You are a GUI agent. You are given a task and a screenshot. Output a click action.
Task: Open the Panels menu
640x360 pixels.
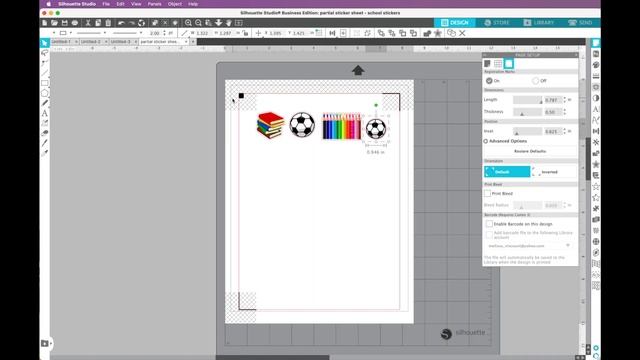(x=154, y=4)
